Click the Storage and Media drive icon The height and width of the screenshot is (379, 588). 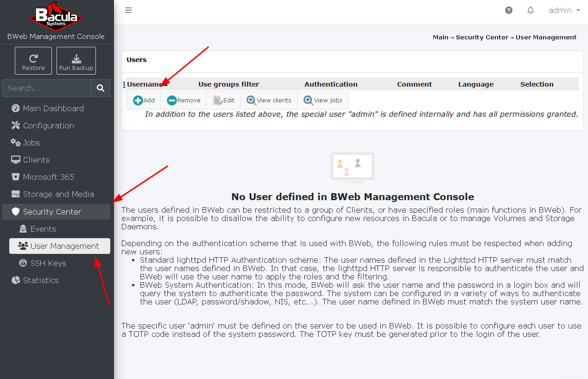(x=16, y=194)
